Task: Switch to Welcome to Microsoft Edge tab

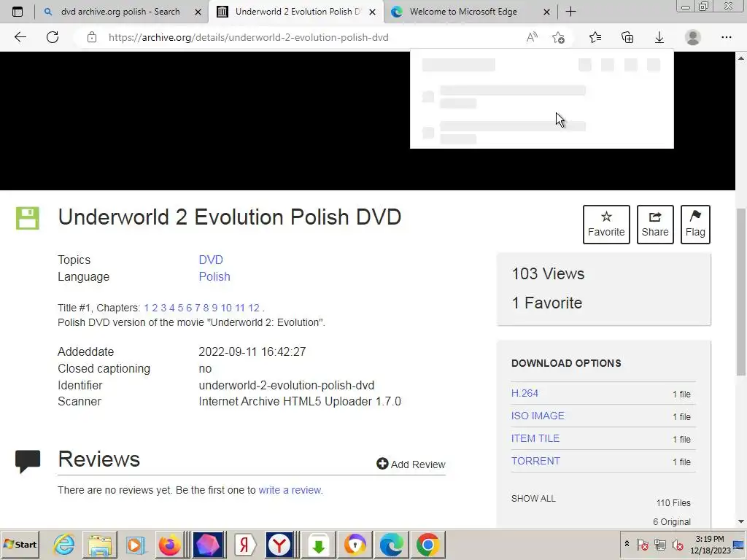Action: (x=462, y=12)
